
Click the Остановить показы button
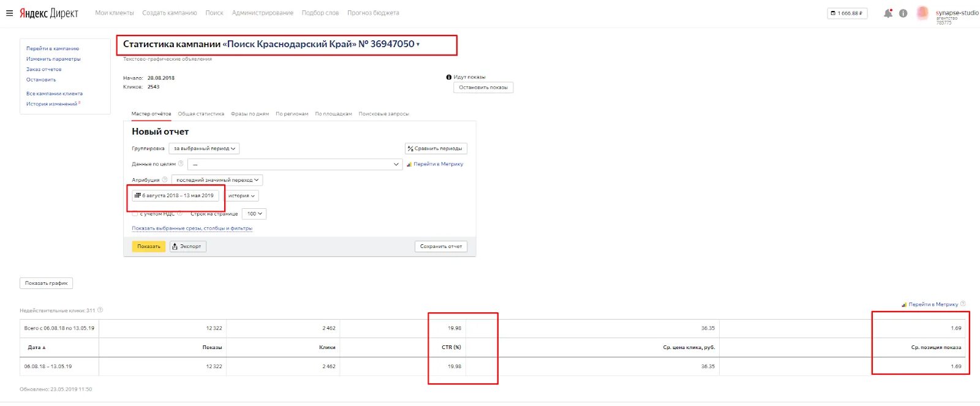[x=483, y=88]
